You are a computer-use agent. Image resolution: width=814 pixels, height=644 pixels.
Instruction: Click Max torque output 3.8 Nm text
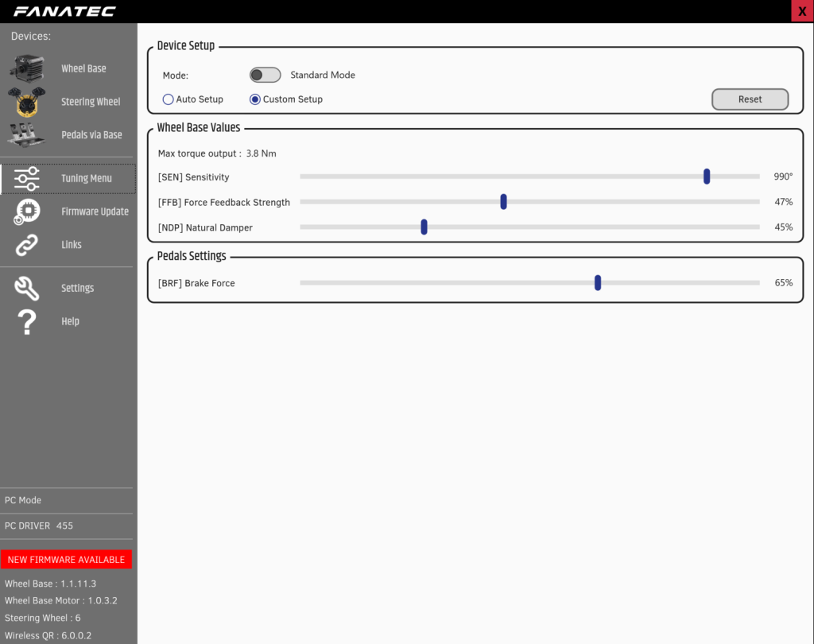(217, 153)
